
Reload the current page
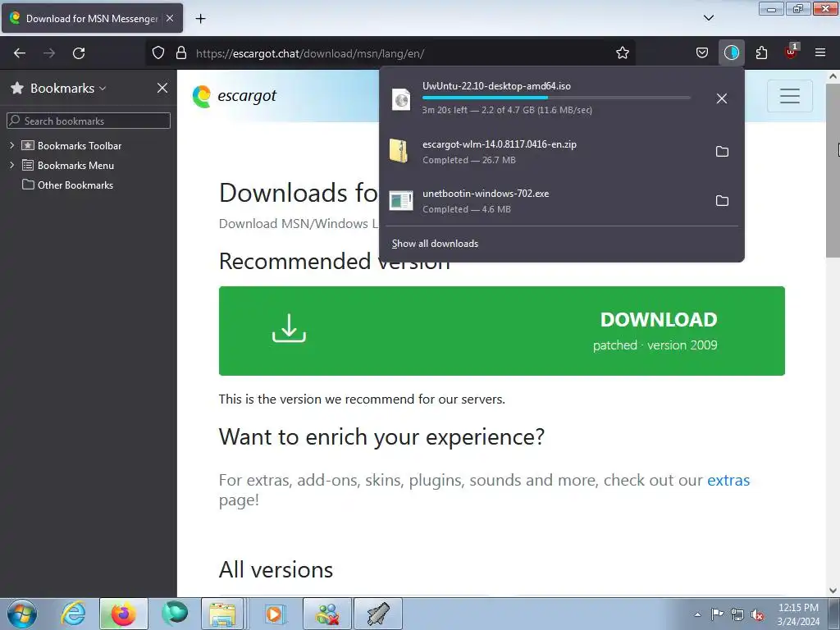pyautogui.click(x=79, y=53)
